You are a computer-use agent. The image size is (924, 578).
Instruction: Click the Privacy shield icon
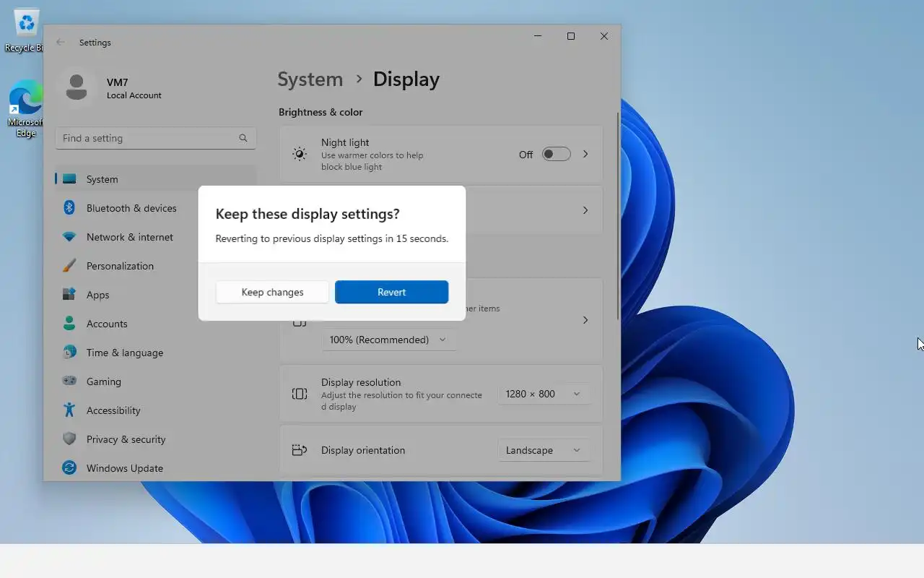[69, 439]
